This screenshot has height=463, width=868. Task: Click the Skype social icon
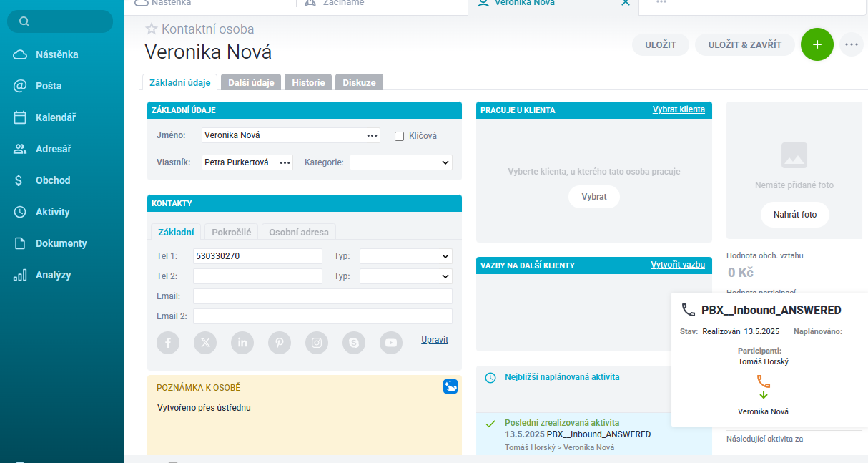pos(354,343)
